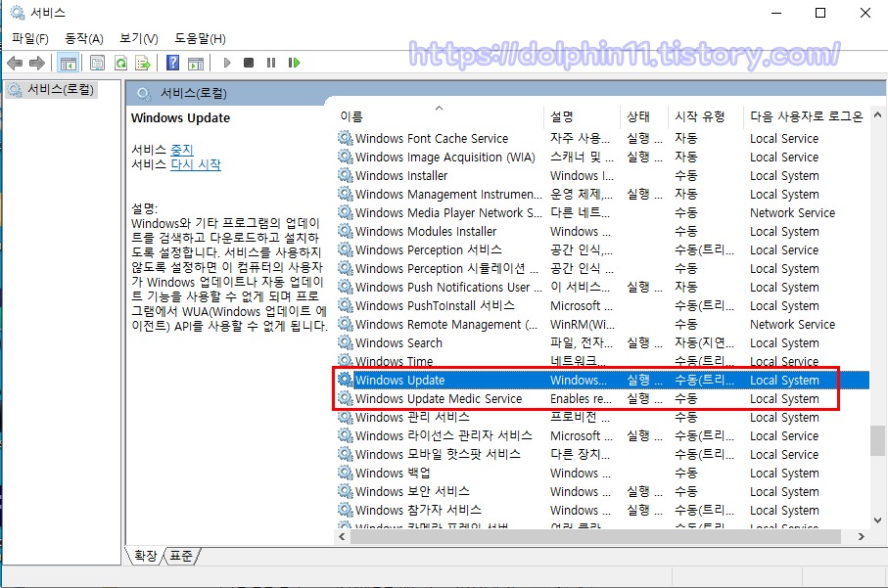This screenshot has height=588, width=888.
Task: Select Windows 모바일 핫스팟 서비스 row
Action: (602, 454)
